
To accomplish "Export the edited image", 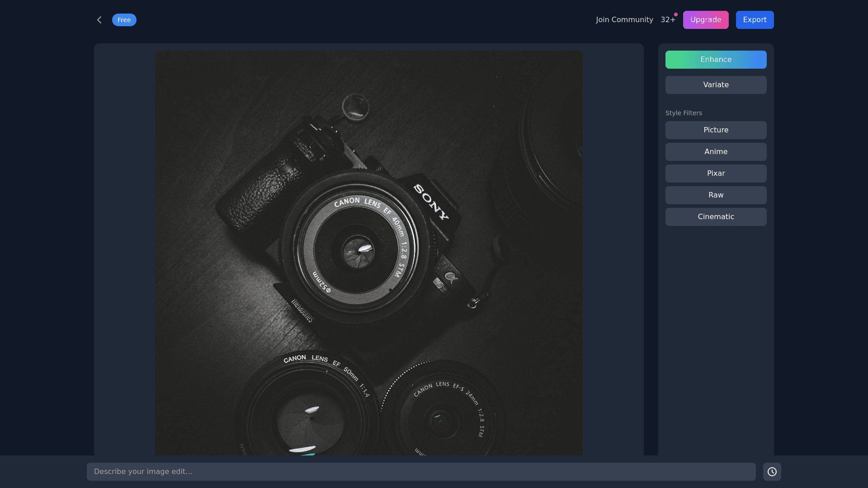I will pos(755,20).
